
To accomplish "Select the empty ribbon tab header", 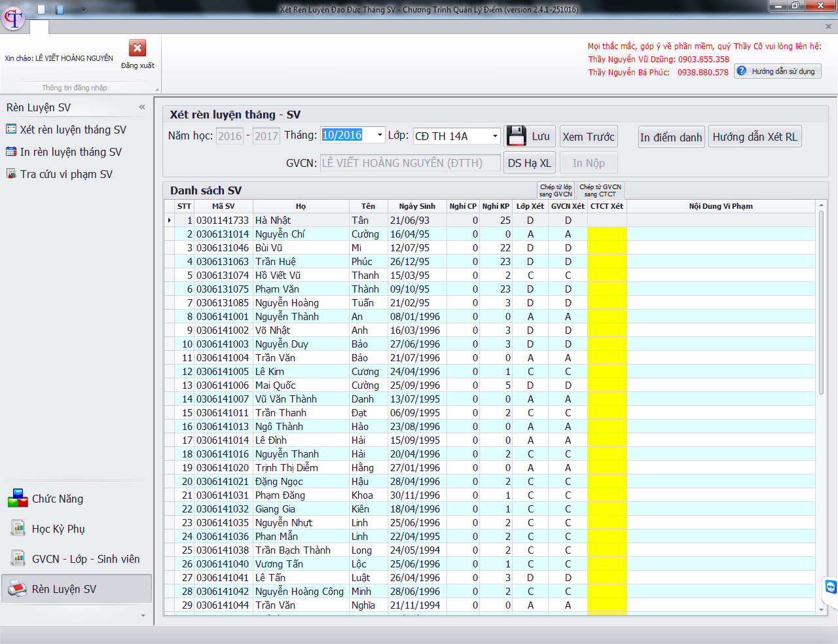I will [39, 27].
